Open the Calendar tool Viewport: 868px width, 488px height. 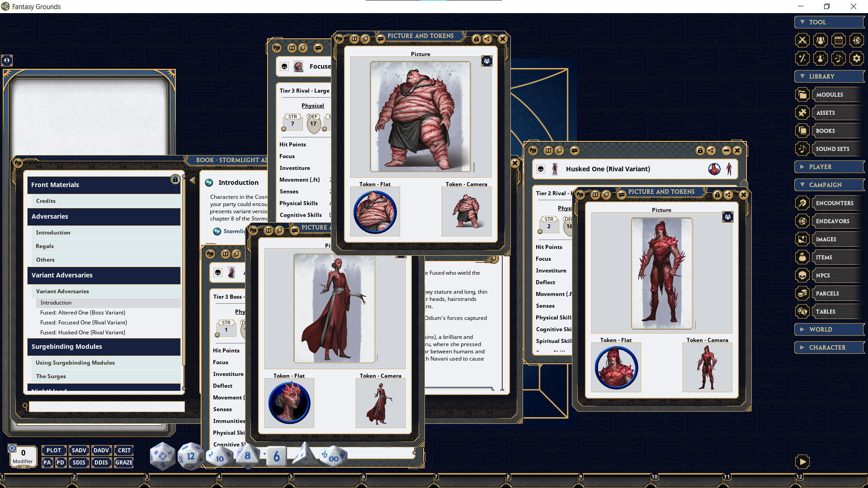[x=839, y=40]
